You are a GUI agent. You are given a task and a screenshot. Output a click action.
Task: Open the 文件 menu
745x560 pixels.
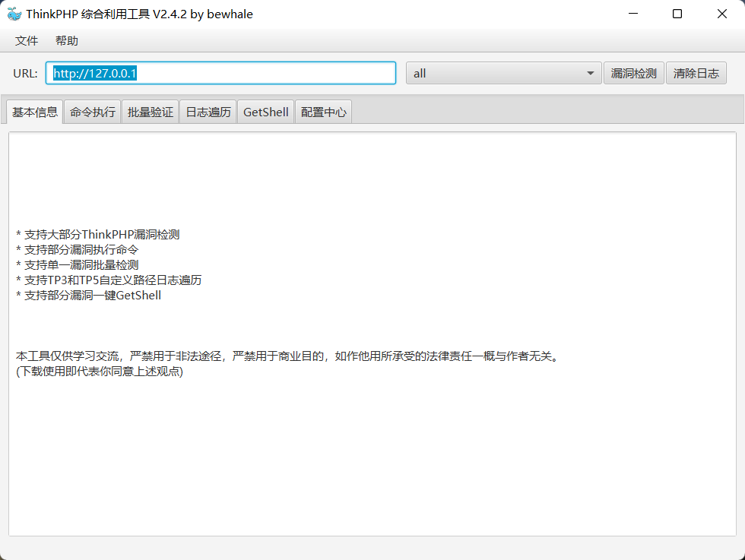(27, 41)
